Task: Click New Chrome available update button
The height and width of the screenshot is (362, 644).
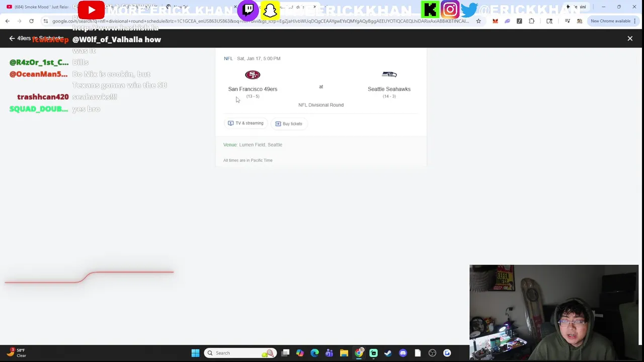Action: point(610,21)
